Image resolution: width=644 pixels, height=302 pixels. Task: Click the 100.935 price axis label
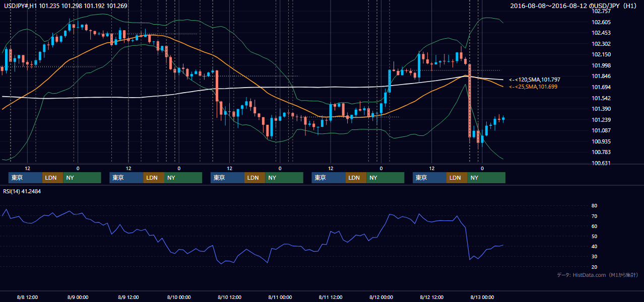tap(601, 141)
